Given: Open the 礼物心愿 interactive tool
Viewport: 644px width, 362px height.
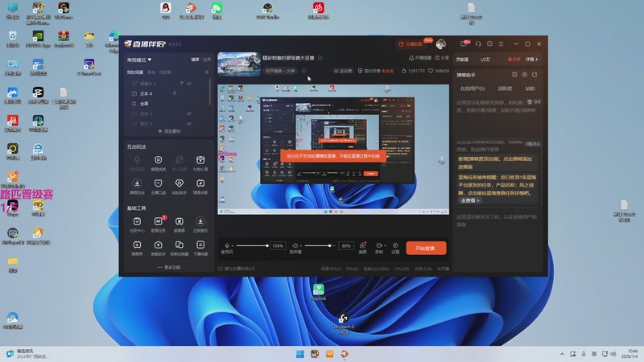Looking at the screenshot, I should 200,162.
